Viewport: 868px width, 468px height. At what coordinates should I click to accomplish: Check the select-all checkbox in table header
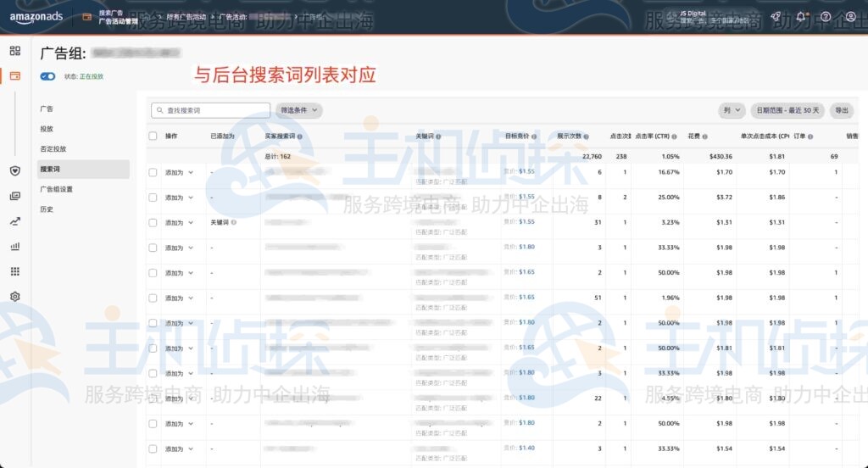tap(153, 136)
